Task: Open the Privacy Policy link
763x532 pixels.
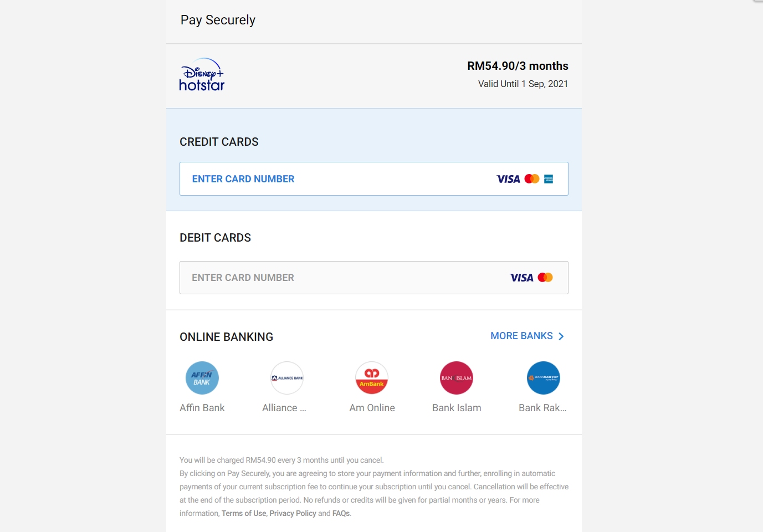Action: pyautogui.click(x=293, y=513)
